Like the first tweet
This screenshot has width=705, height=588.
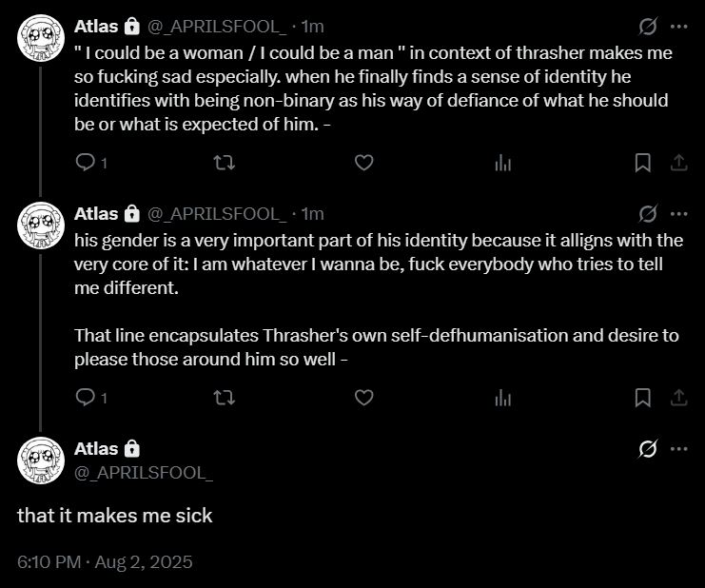click(363, 163)
